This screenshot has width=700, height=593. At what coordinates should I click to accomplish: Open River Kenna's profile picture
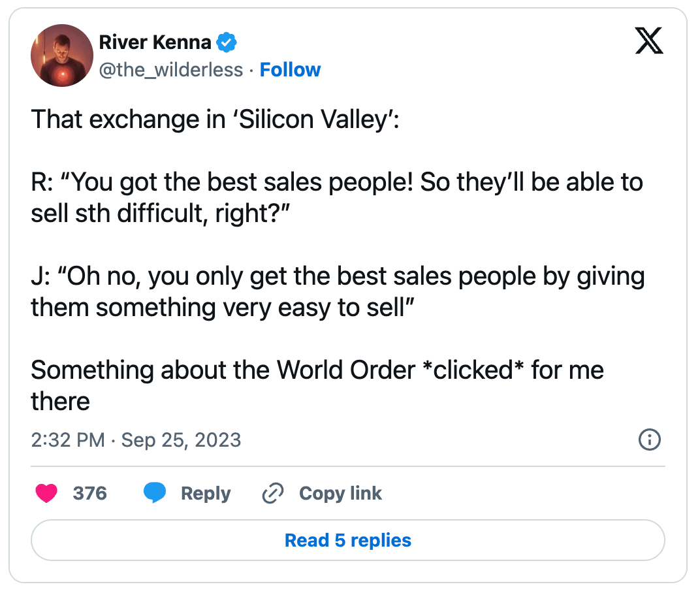[x=62, y=56]
